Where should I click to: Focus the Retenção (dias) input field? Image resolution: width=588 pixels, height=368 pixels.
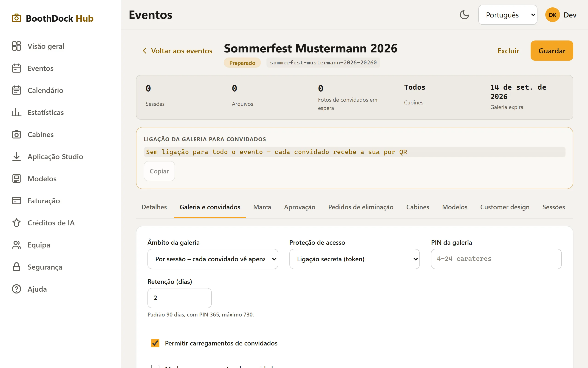pyautogui.click(x=179, y=298)
